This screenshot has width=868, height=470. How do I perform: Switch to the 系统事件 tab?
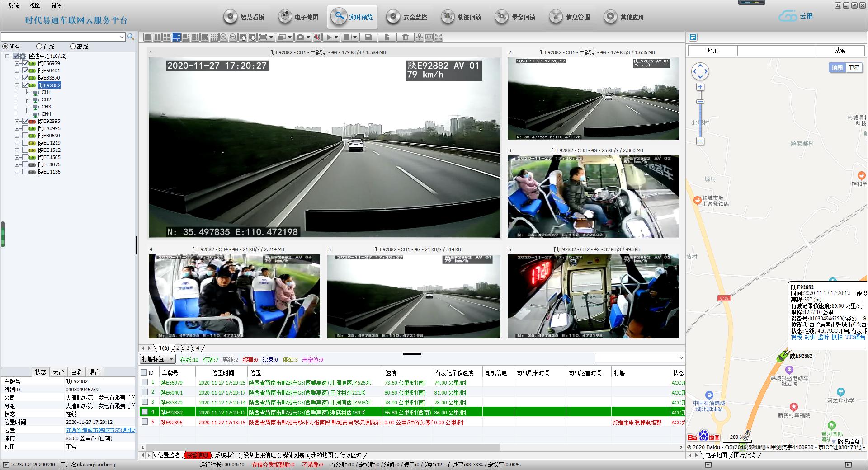click(226, 455)
